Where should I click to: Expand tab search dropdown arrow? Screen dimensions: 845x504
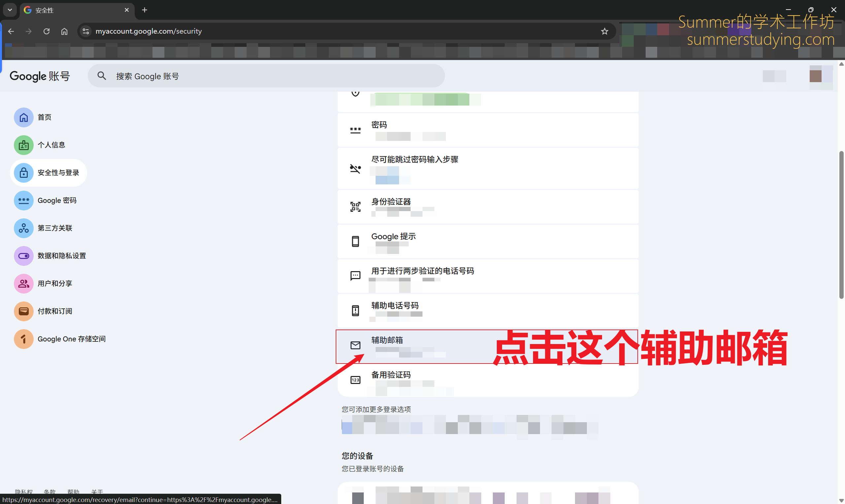click(x=10, y=10)
